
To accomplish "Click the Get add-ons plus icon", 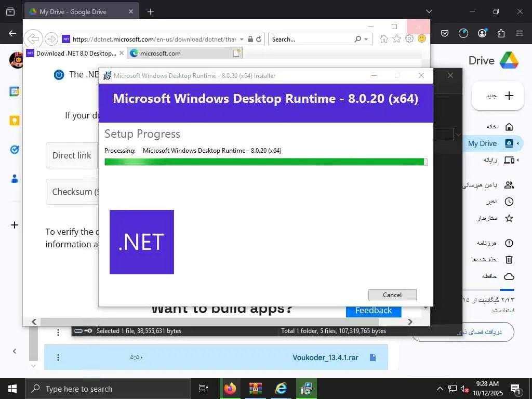I will (14, 225).
